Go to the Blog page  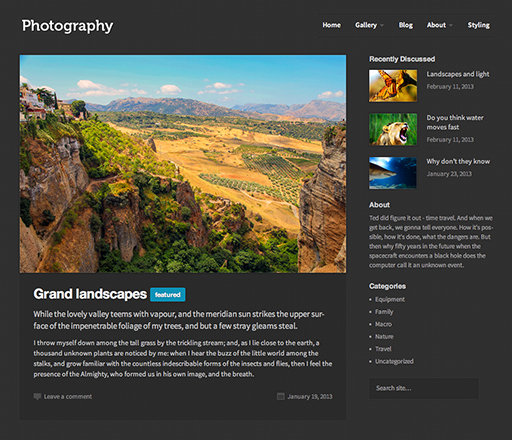(x=406, y=25)
